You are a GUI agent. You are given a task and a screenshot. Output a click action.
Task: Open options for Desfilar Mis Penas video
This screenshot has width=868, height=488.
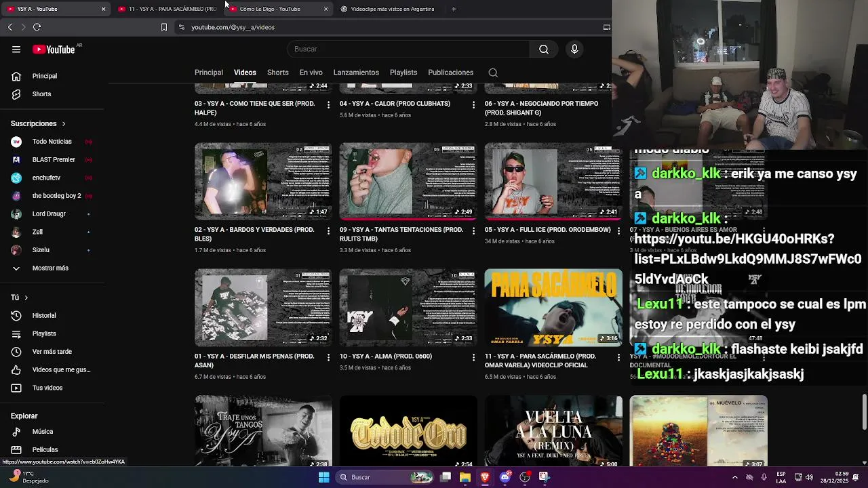(x=328, y=357)
